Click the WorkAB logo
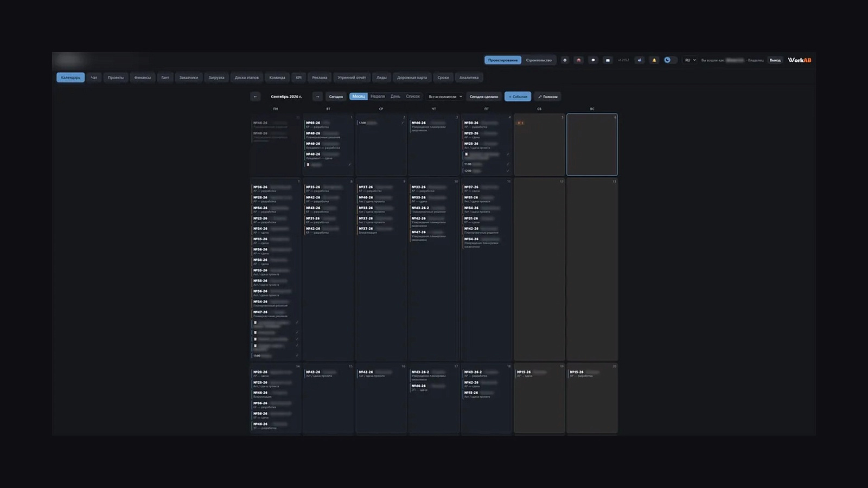868x488 pixels. (x=800, y=60)
